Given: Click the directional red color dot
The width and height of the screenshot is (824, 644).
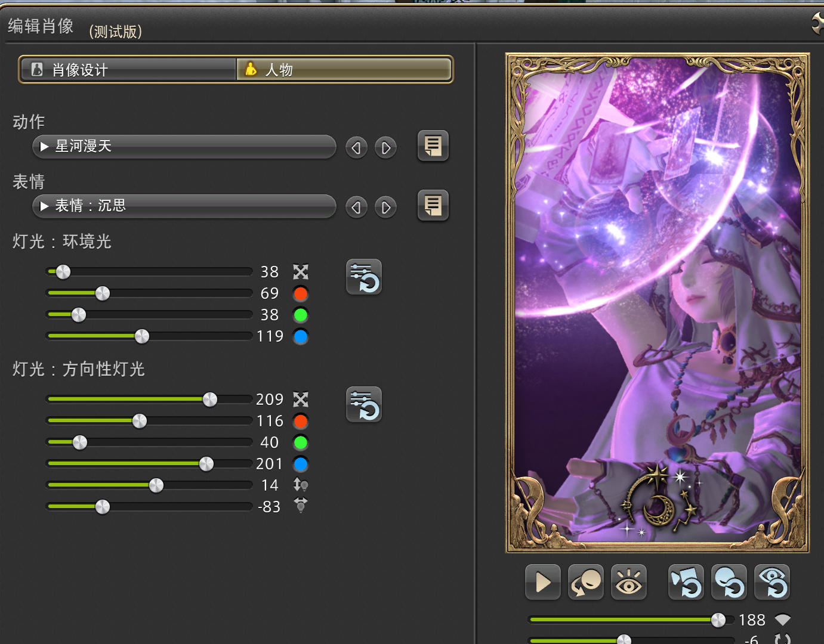Looking at the screenshot, I should [301, 421].
